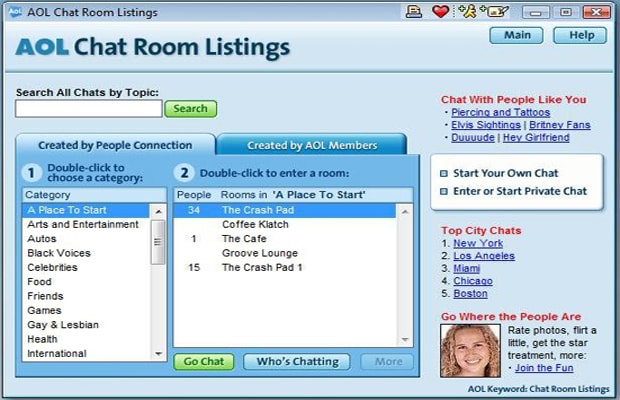Viewport: 620px width, 400px height.
Task: Open the Chicago city chat
Action: [x=473, y=281]
